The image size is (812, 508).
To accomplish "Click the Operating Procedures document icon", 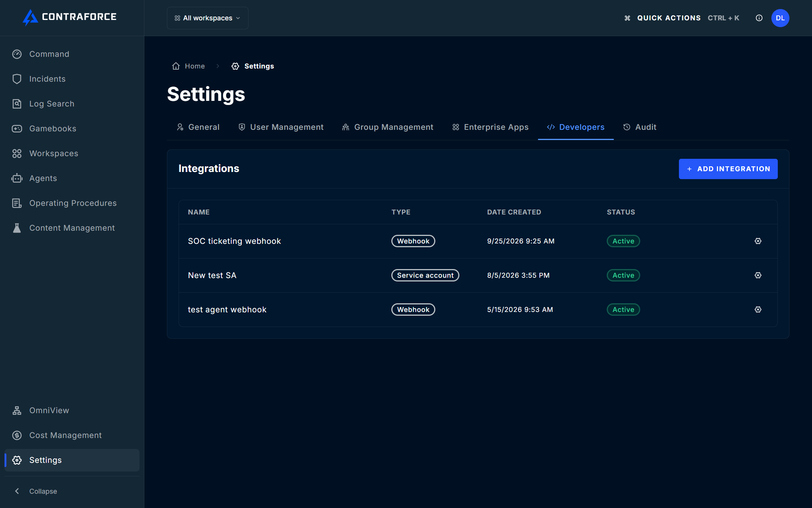I will tap(17, 203).
